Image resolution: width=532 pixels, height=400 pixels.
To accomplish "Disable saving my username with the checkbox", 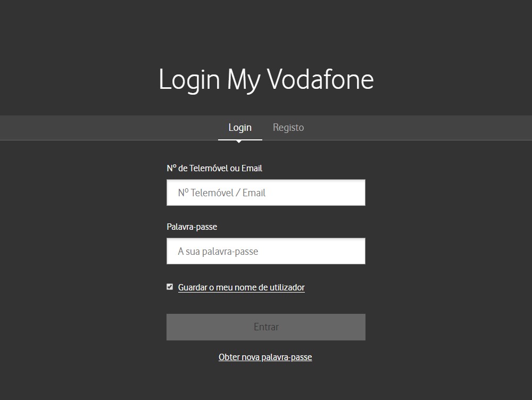I will (170, 287).
